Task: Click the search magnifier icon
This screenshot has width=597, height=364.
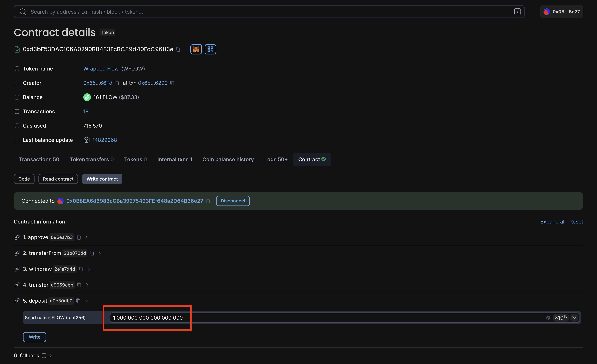Action: (23, 12)
